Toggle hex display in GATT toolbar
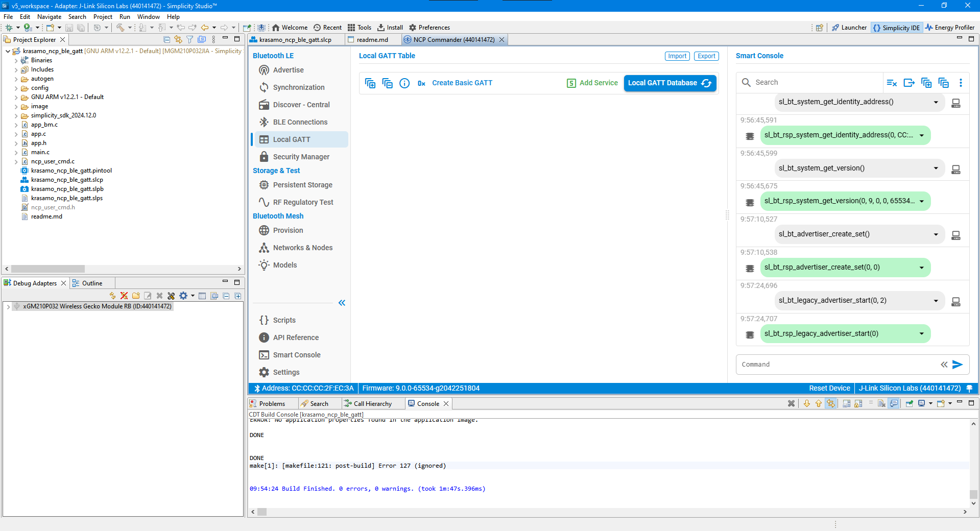980x531 pixels. point(421,83)
